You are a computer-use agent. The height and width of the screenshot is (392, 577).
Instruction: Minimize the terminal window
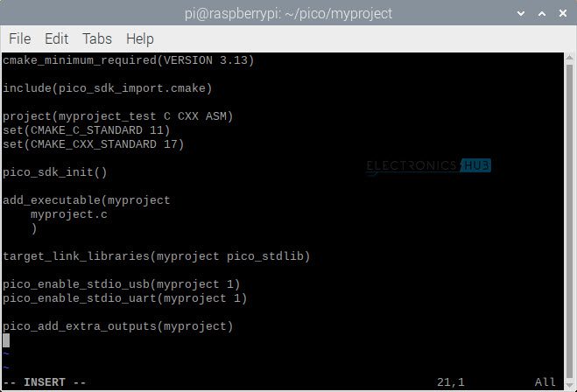522,13
